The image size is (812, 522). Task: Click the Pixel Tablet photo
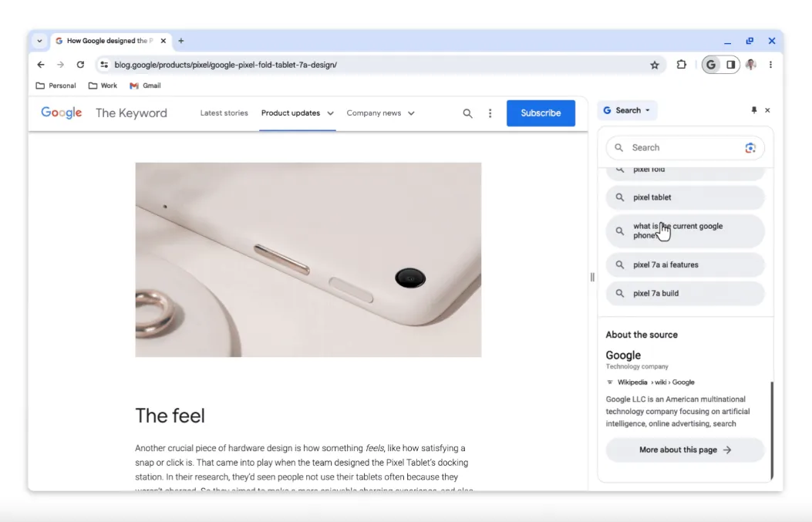pyautogui.click(x=308, y=259)
